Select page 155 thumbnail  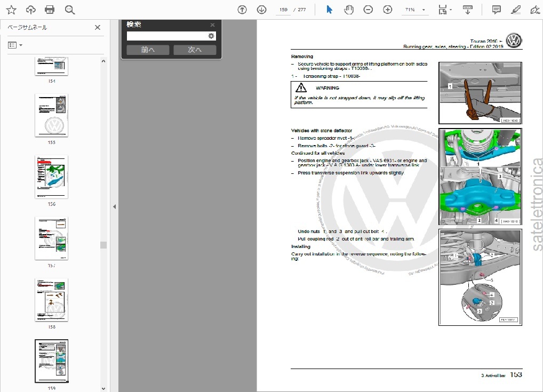pyautogui.click(x=51, y=115)
